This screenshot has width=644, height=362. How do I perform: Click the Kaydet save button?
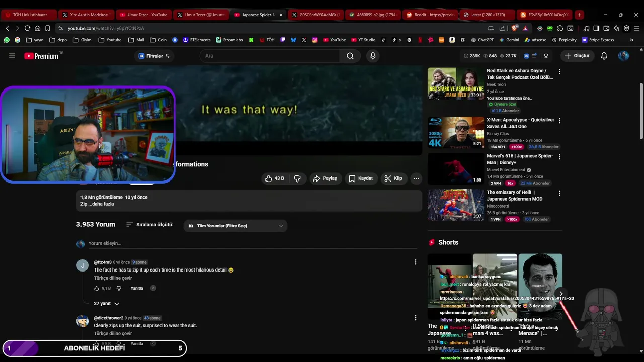(x=361, y=178)
